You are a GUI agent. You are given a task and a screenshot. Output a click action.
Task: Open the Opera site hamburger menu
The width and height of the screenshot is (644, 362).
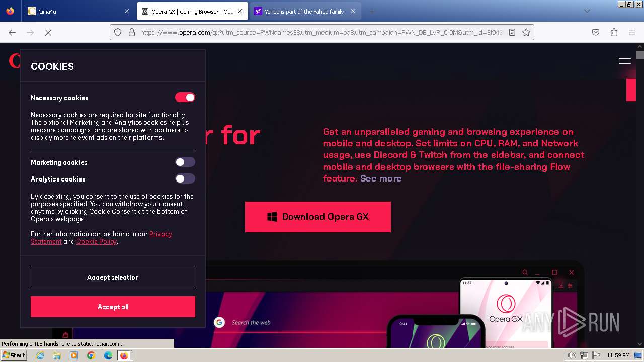coord(624,61)
